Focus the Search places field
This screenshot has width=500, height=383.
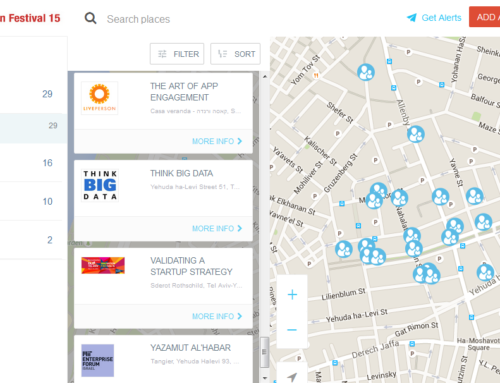tap(138, 19)
